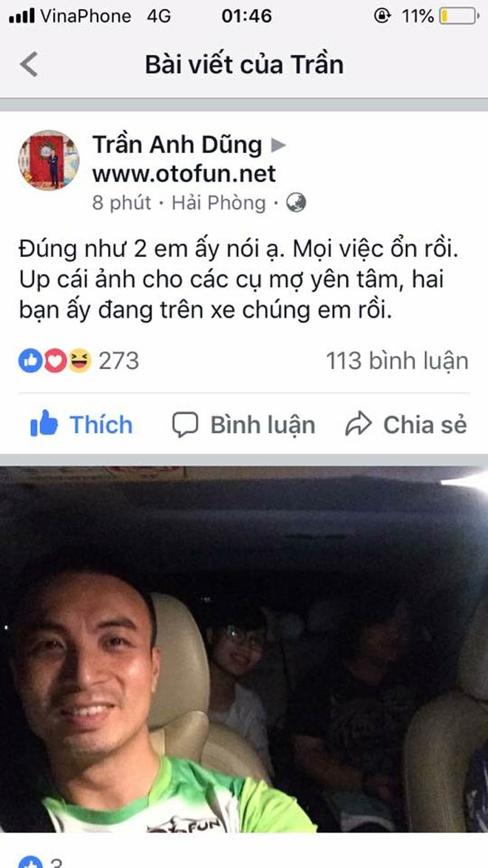This screenshot has height=868, width=488.
Task: Tap the Bình luận comment button
Action: tap(243, 425)
